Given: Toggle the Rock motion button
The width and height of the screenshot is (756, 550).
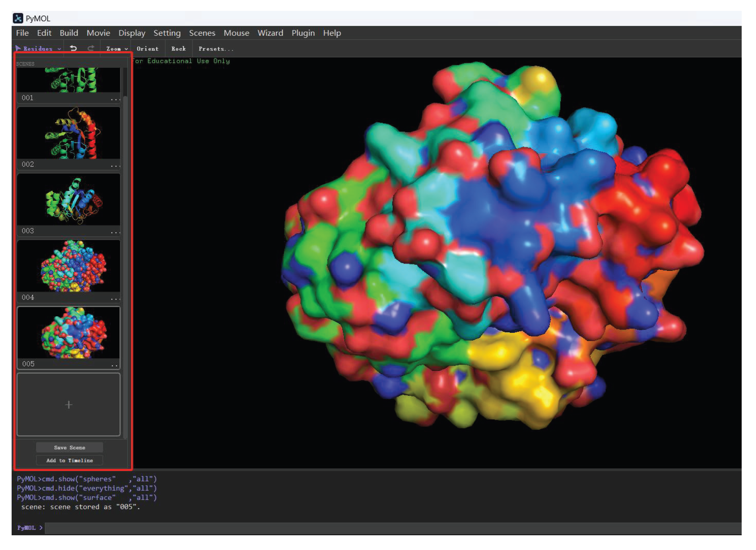Looking at the screenshot, I should coord(179,49).
